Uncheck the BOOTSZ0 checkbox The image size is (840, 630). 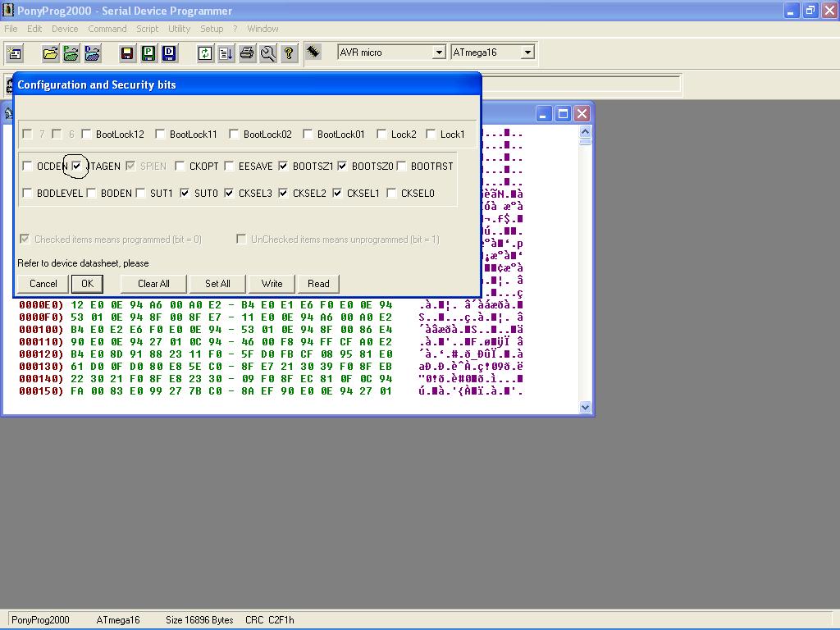342,166
